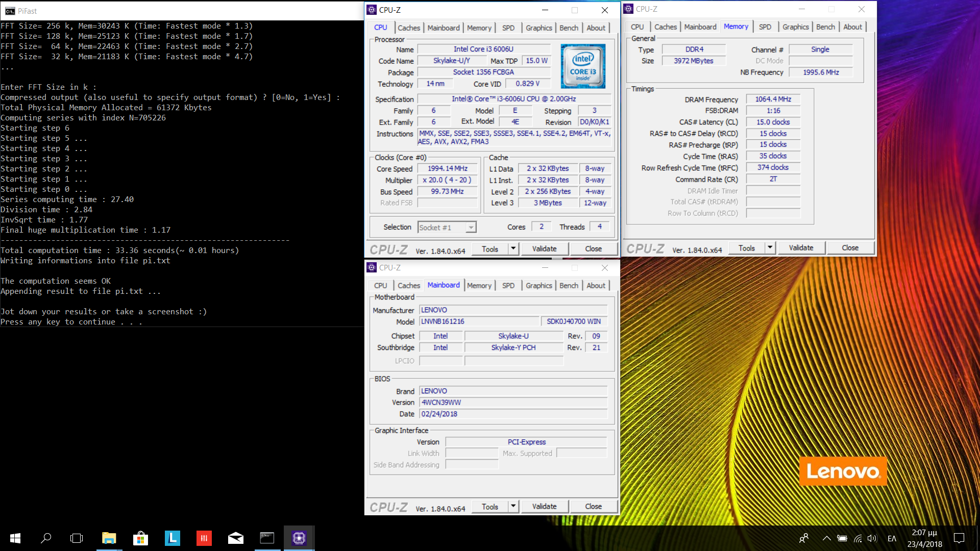Open Task View on the taskbar
980x551 pixels.
77,538
